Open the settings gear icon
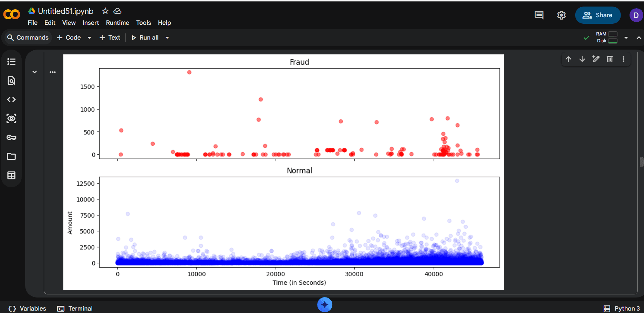644x313 pixels. tap(561, 15)
